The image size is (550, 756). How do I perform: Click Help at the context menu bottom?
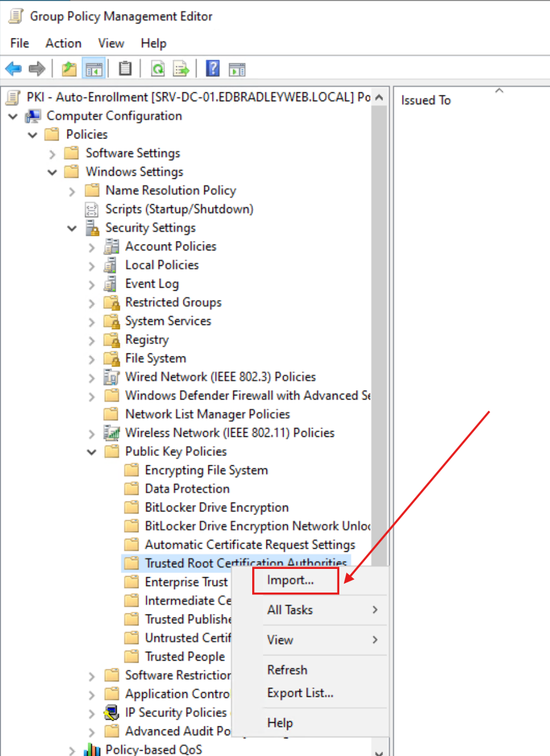click(279, 723)
